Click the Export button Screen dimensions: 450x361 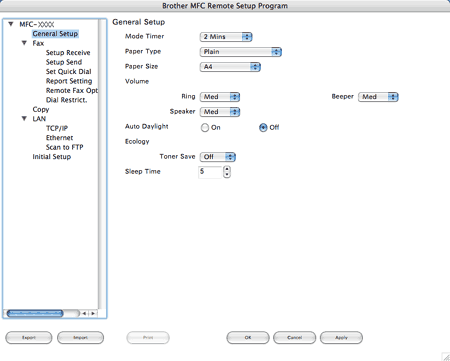tap(29, 338)
